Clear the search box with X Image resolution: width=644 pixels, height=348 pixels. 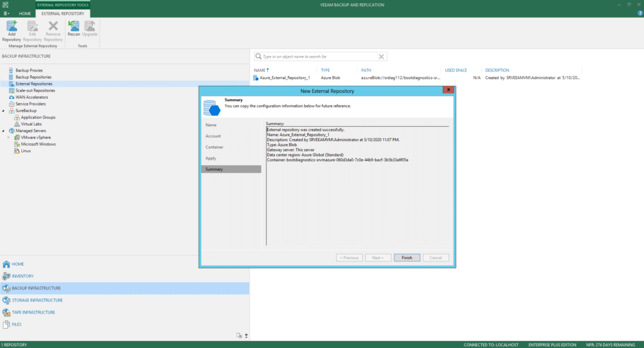click(381, 57)
